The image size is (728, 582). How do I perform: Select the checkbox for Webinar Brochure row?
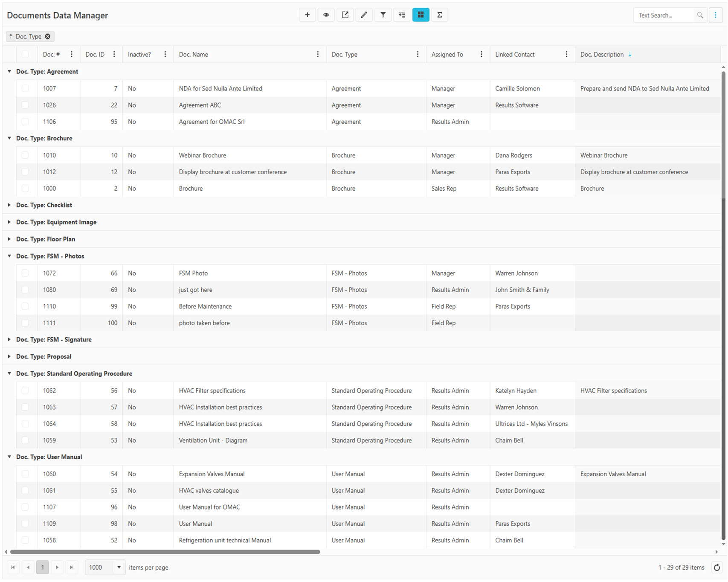pyautogui.click(x=25, y=155)
